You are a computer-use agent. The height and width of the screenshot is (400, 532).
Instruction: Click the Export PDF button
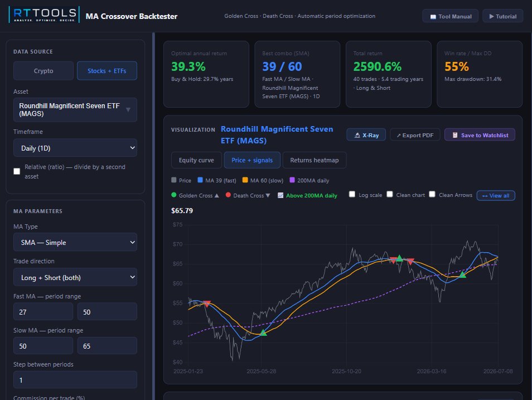click(x=415, y=135)
